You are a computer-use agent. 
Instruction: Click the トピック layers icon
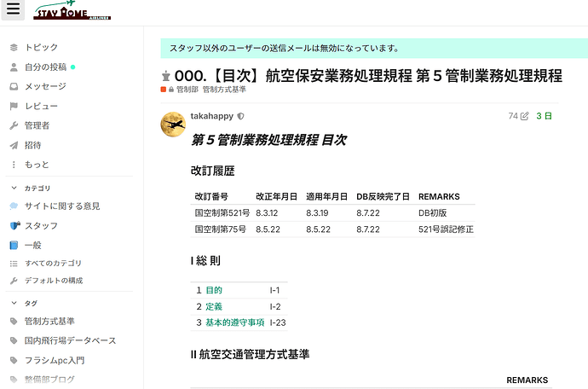pos(14,47)
